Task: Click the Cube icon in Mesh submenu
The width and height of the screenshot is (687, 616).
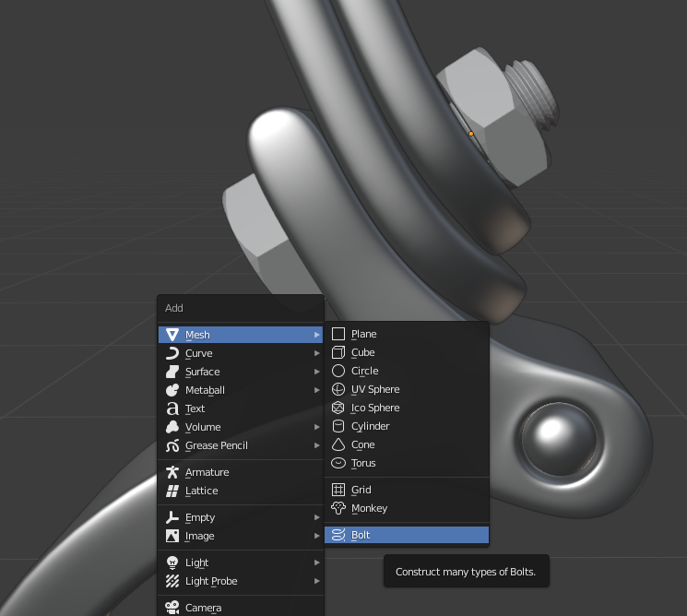Action: click(x=338, y=352)
